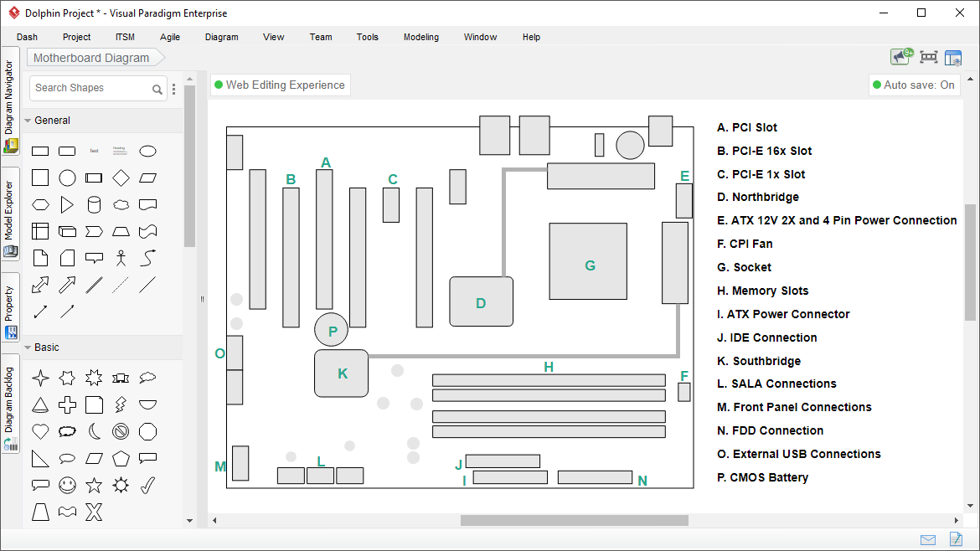This screenshot has width=980, height=551.
Task: Click the envelope message icon bottom right
Action: point(927,539)
